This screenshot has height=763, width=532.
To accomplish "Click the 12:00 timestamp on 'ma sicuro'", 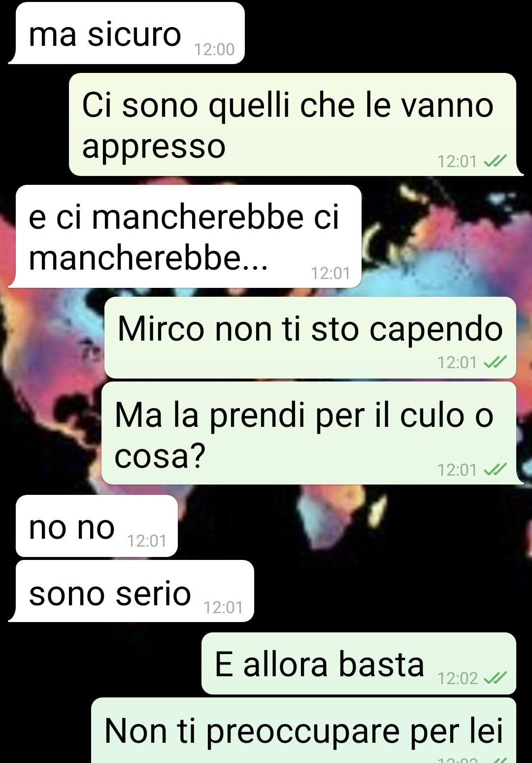I will [x=214, y=49].
